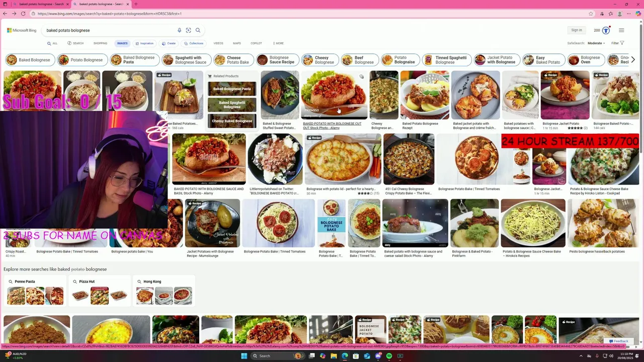Click the browser back arrow
Image resolution: width=644 pixels, height=362 pixels.
pyautogui.click(x=5, y=14)
